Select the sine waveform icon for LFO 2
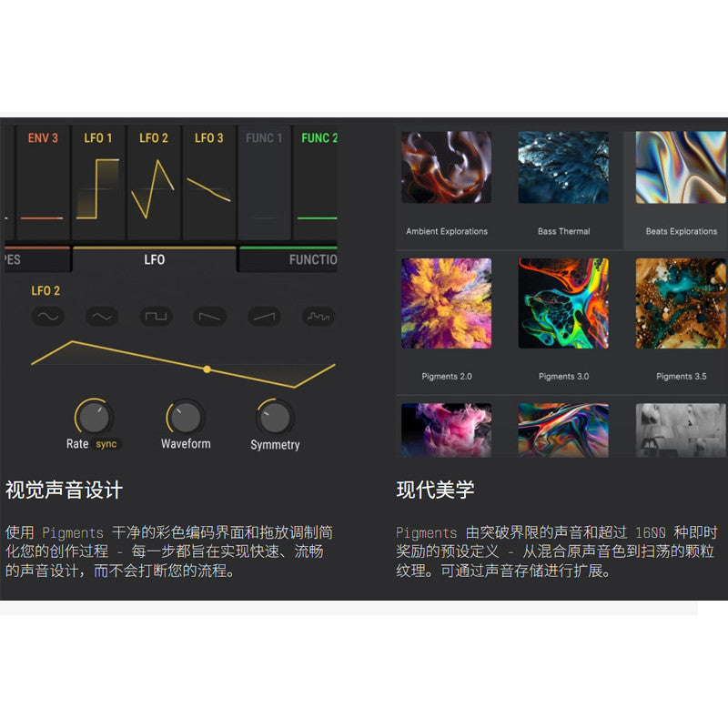 [48, 317]
